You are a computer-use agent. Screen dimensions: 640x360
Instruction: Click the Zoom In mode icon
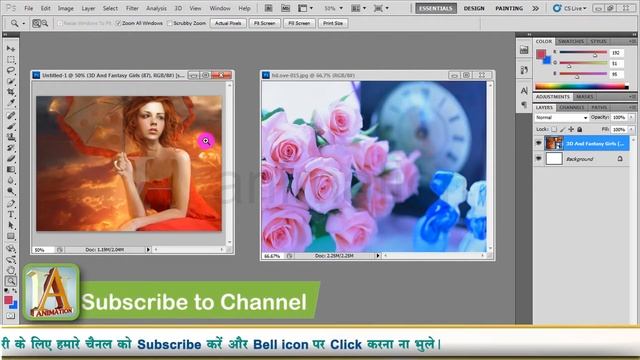[36, 24]
